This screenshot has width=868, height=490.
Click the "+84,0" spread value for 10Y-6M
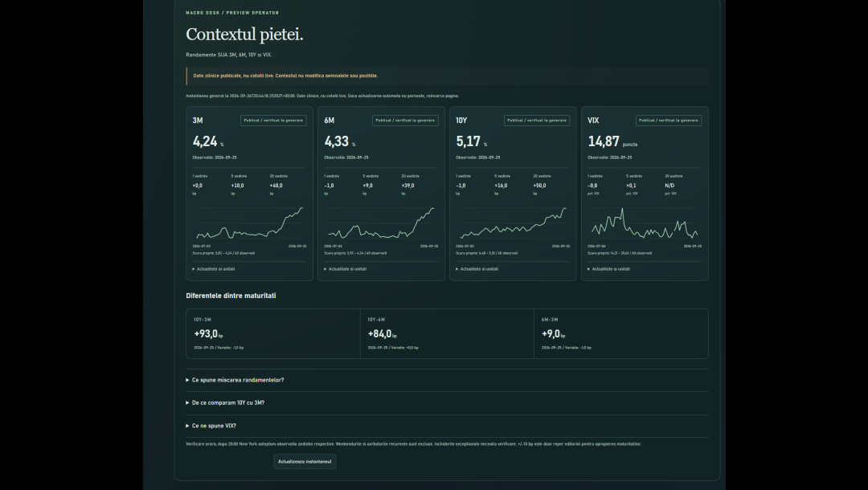[379, 334]
